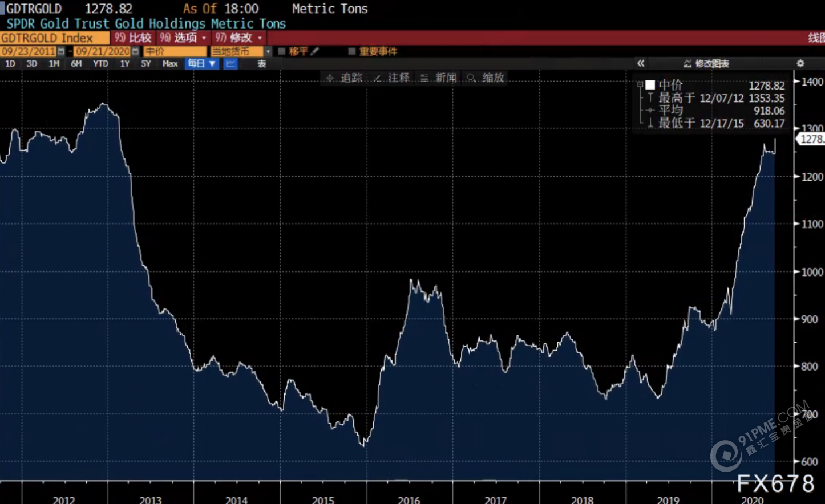Screen dimensions: 825x504
Task: Click the 1200 y-axis label
Action: (x=812, y=177)
